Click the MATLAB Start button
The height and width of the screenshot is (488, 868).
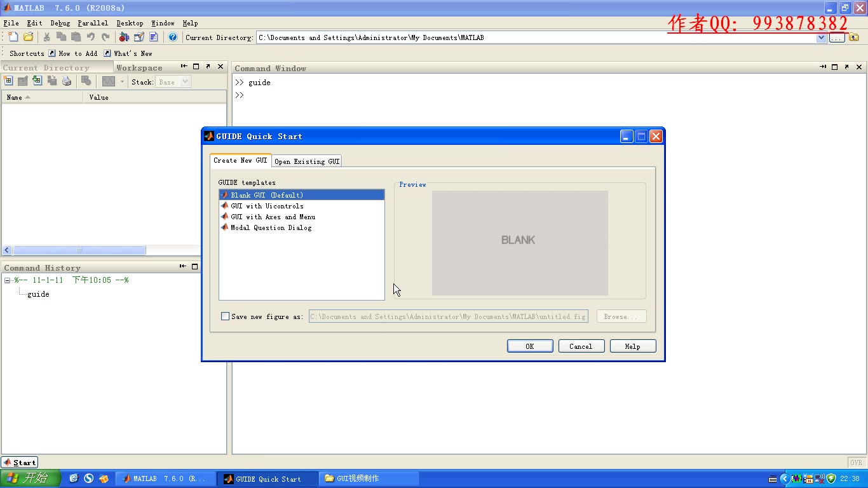click(x=20, y=463)
